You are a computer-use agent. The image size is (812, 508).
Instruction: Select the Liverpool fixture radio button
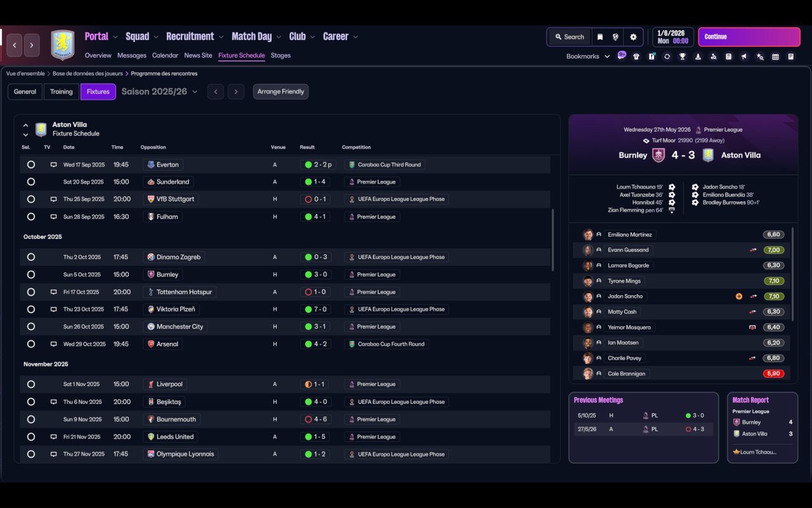[30, 384]
